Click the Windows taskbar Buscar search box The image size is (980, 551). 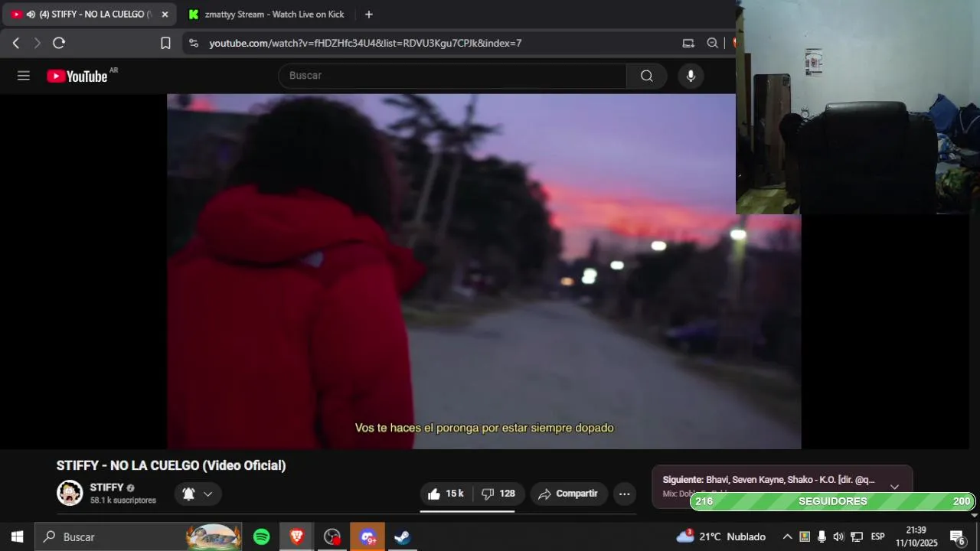[139, 536]
